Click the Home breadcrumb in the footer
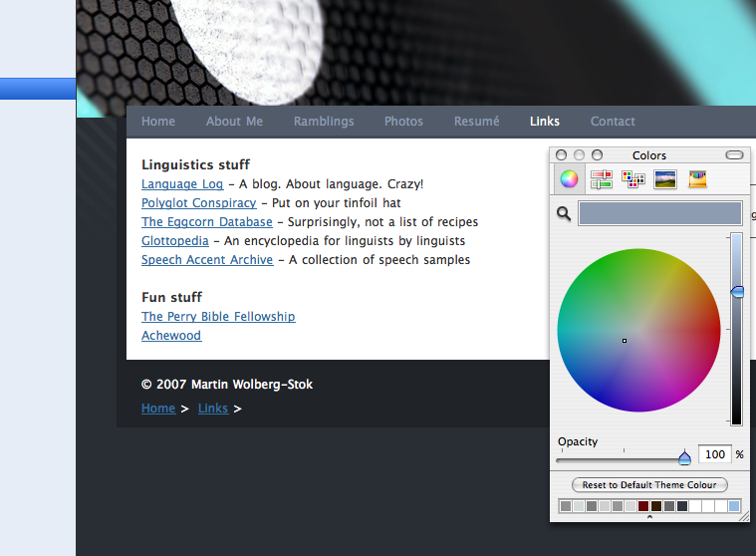Viewport: 756px width, 556px height. [158, 409]
